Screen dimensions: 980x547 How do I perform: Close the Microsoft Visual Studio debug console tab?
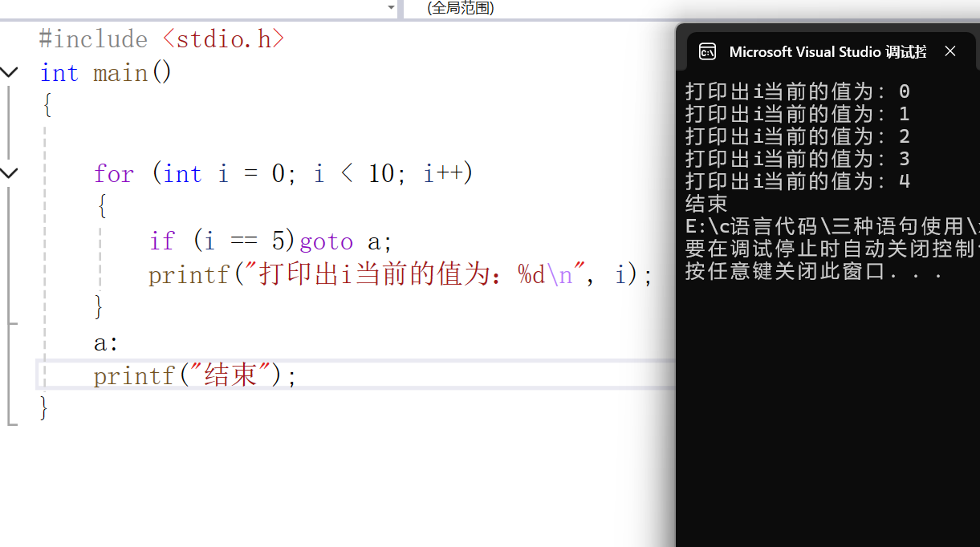click(950, 51)
